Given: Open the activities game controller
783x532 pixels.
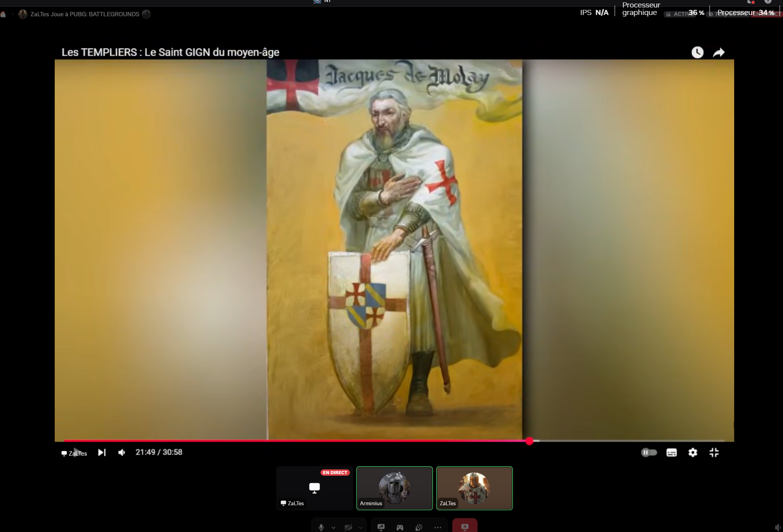Looking at the screenshot, I should coord(400,527).
